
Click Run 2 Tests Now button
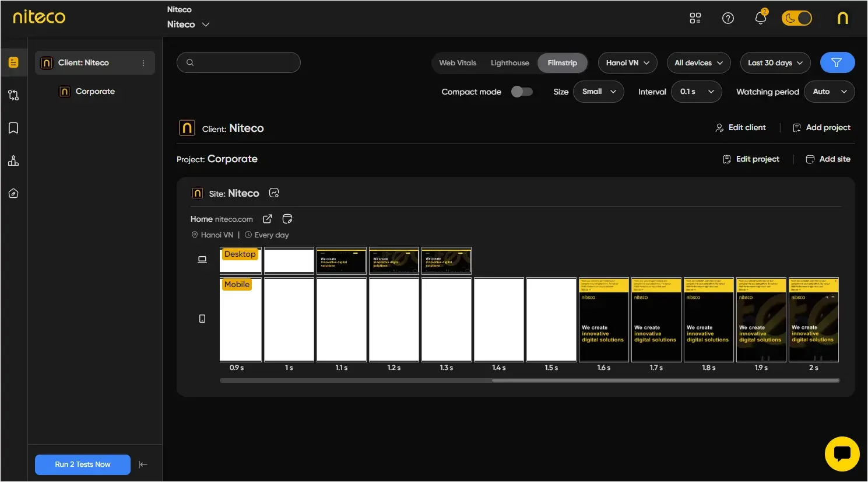tap(83, 464)
